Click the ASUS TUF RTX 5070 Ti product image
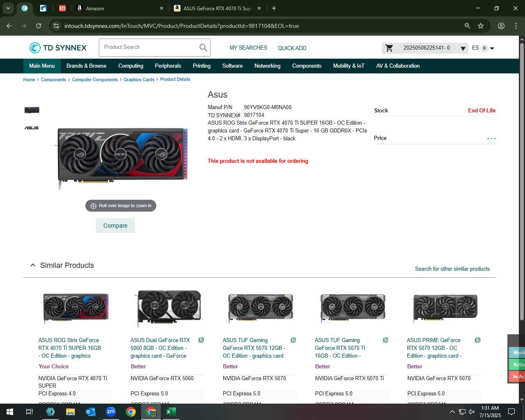The width and height of the screenshot is (525, 420). [353, 308]
